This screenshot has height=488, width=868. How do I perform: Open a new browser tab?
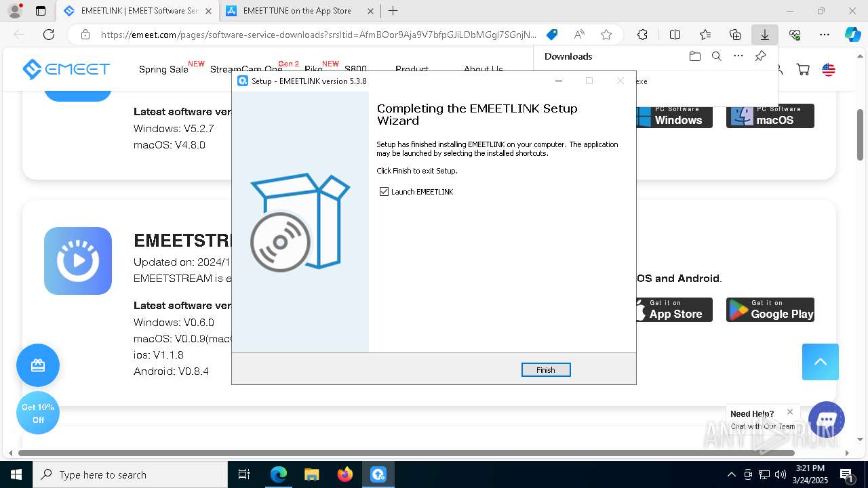(393, 11)
